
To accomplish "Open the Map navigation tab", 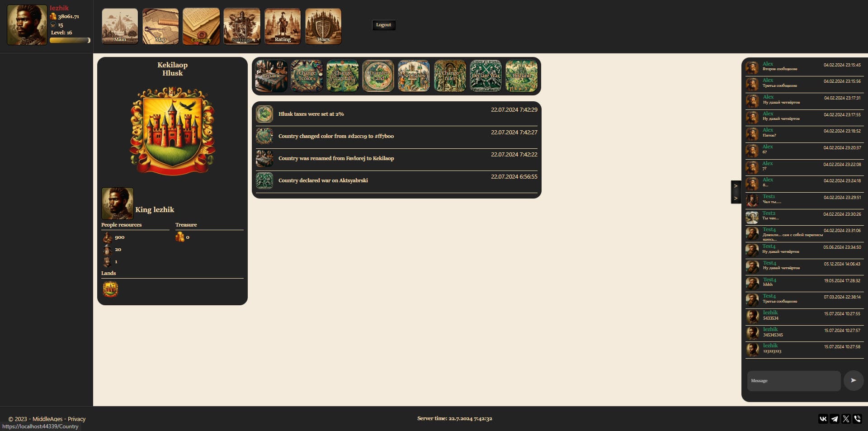I will (160, 26).
